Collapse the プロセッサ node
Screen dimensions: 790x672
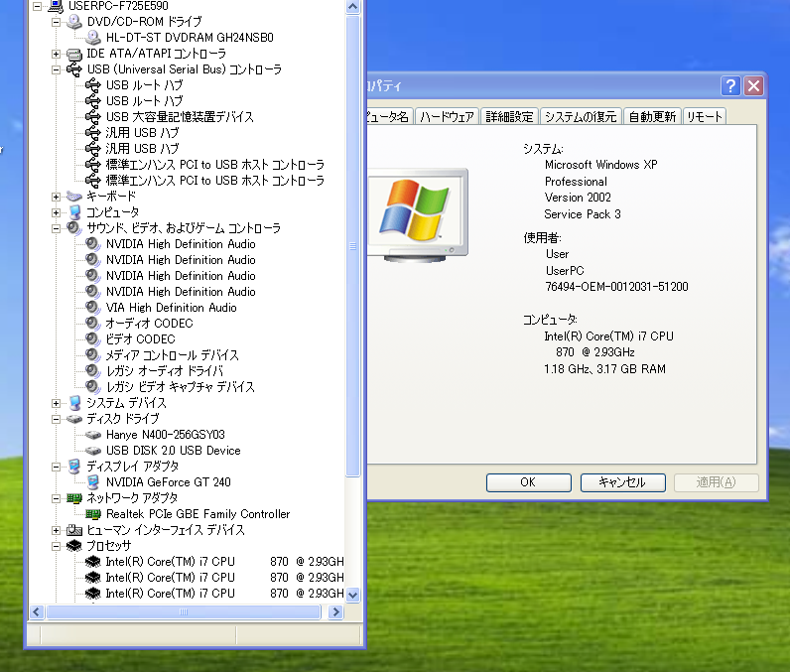click(x=56, y=546)
